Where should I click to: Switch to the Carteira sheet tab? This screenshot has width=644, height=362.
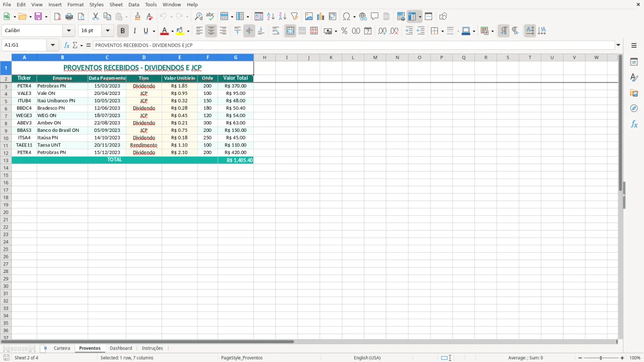point(62,348)
